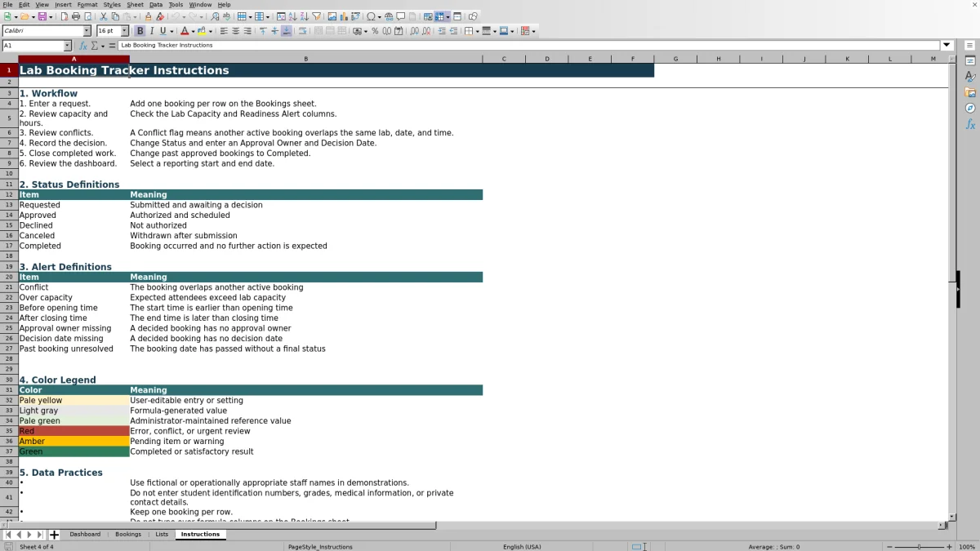Adjust the zoom slider in status bar
980x551 pixels.
point(919,547)
